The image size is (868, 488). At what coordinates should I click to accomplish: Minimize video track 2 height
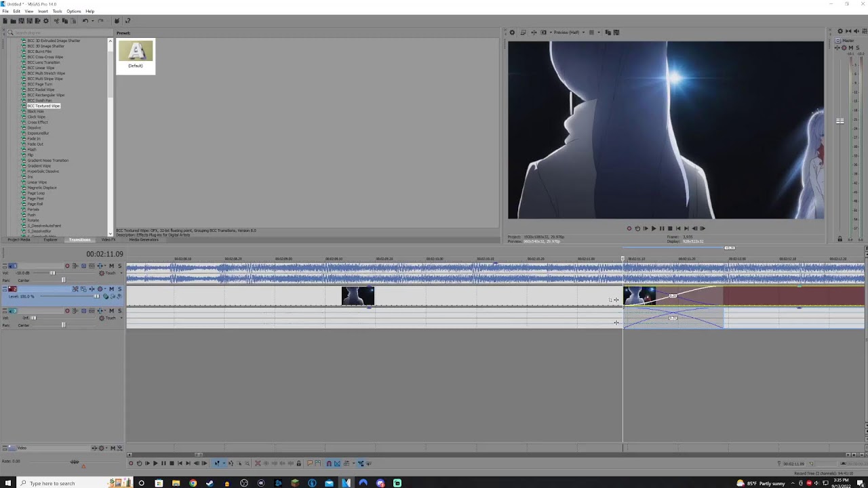pyautogui.click(x=5, y=287)
